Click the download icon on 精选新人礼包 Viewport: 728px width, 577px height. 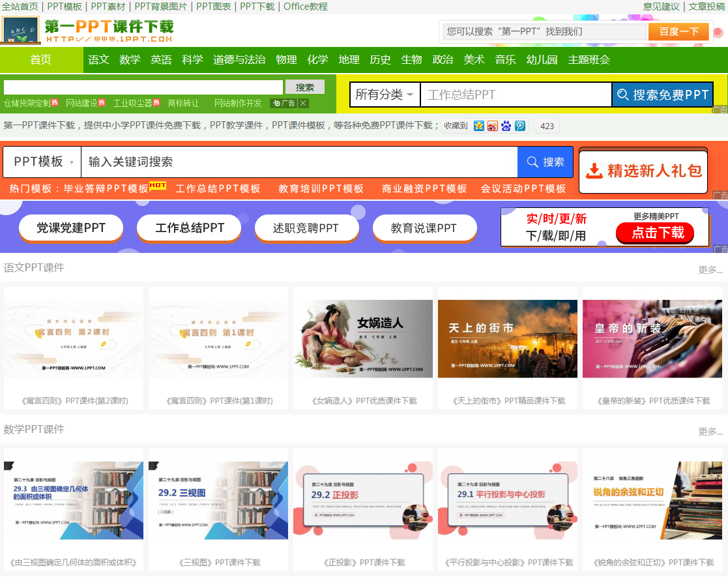[x=594, y=170]
